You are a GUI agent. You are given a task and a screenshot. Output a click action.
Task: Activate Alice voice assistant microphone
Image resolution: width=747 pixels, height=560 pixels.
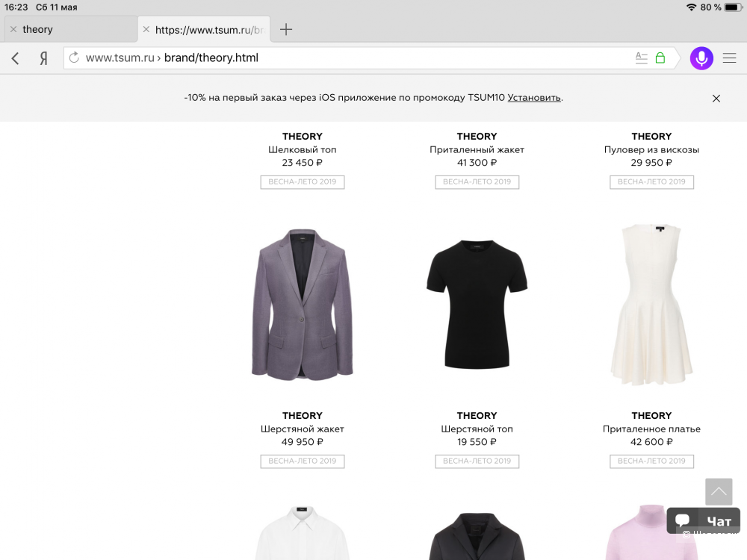(701, 58)
